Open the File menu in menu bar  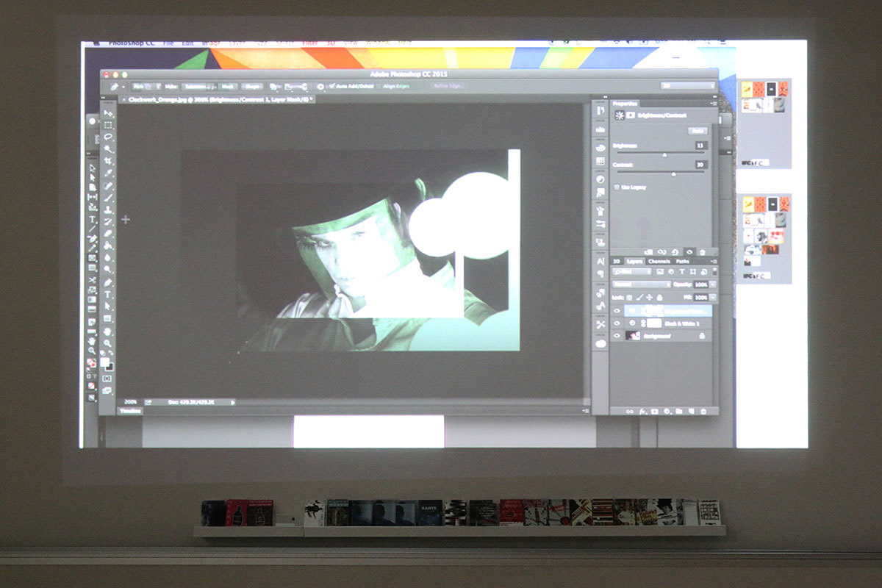pos(168,44)
